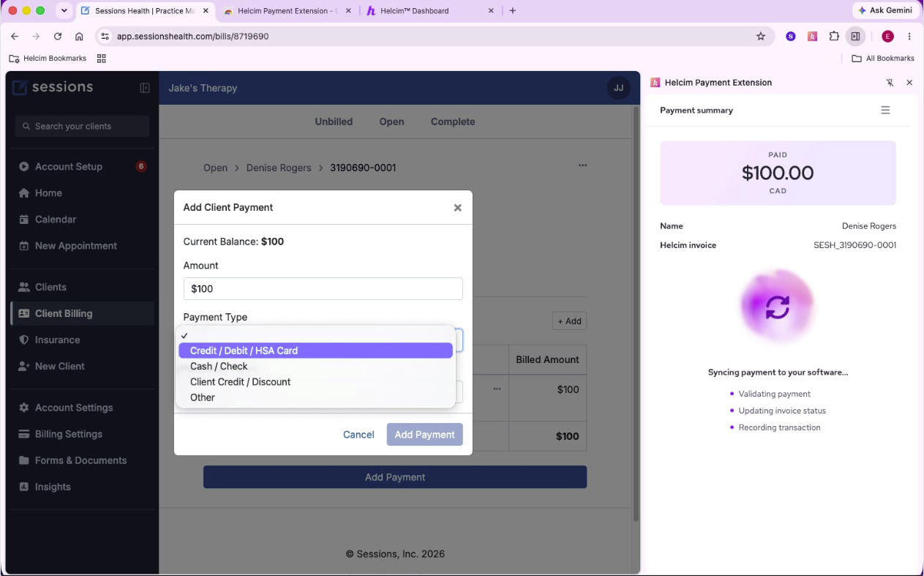Switch to the Helcim Dashboard browser tab
The height and width of the screenshot is (576, 924).
429,11
